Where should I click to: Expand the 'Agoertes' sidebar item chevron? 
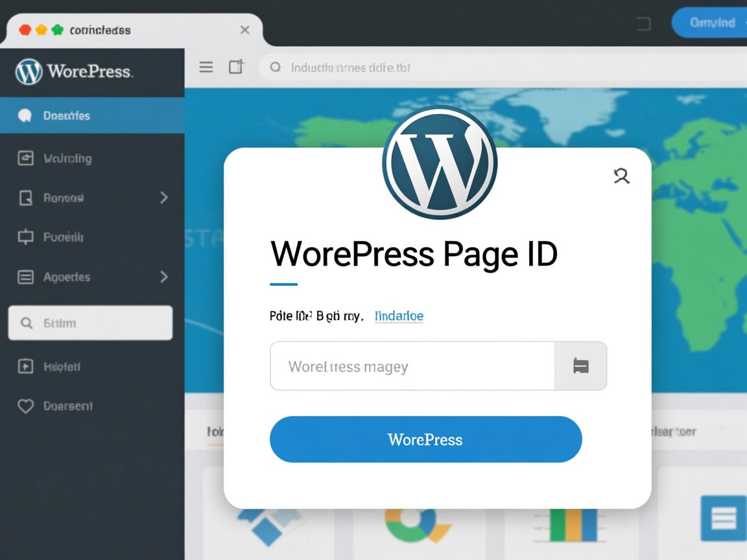click(164, 277)
